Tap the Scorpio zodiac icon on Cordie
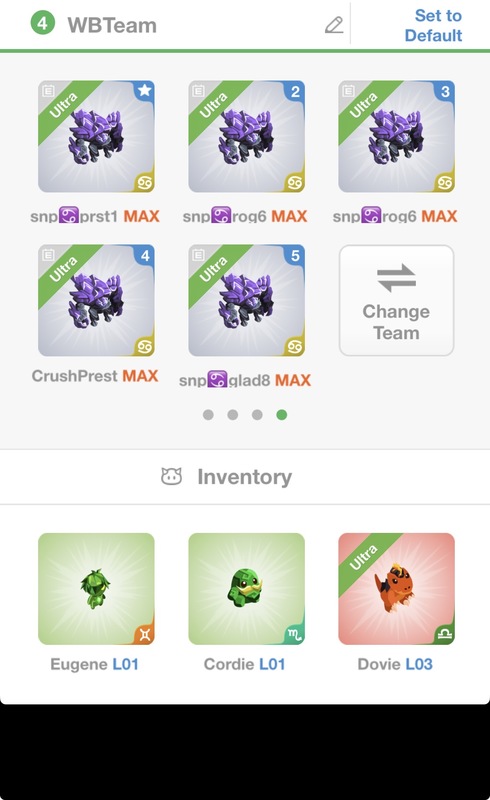This screenshot has height=800, width=490. point(295,635)
